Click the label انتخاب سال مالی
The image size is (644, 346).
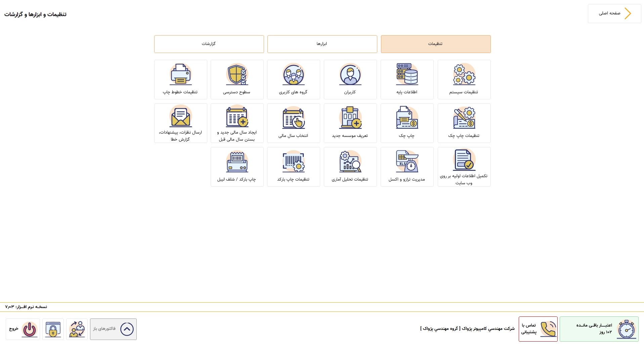point(293,136)
